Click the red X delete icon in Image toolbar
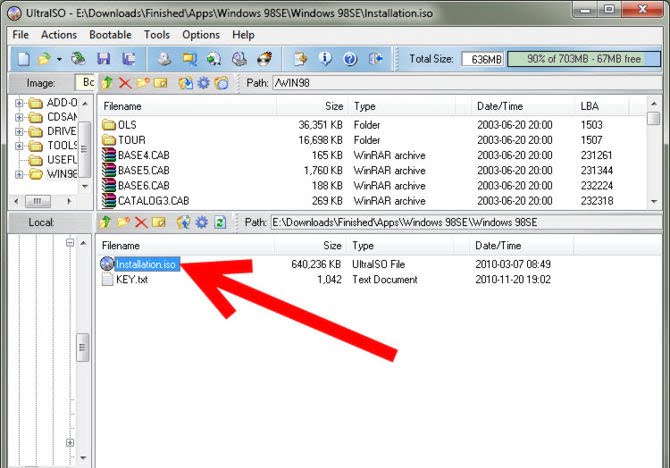The height and width of the screenshot is (468, 670). (125, 83)
